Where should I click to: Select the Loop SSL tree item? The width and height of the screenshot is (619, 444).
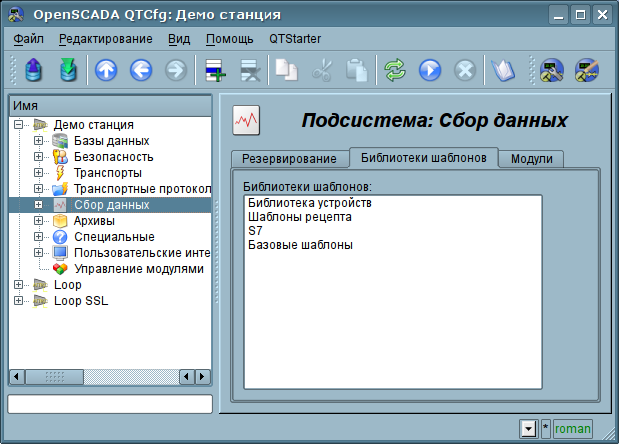coord(81,301)
